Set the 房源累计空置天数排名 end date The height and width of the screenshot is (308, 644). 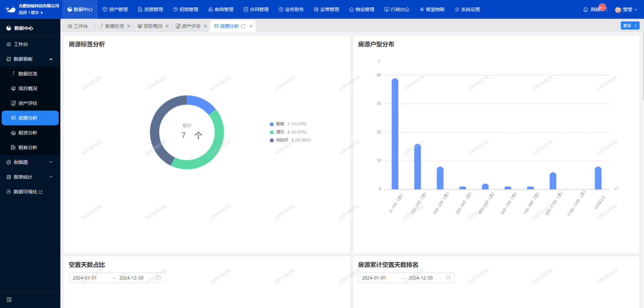pos(421,278)
